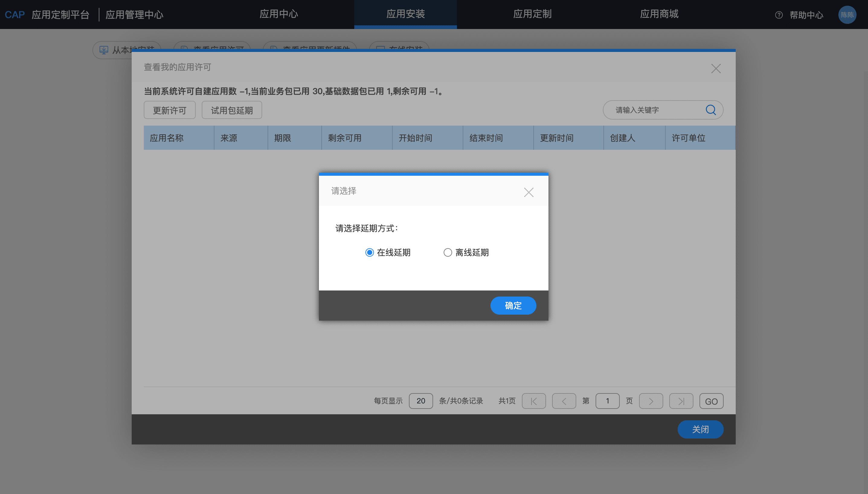Click the 条/共0条记录 record count text
The width and height of the screenshot is (868, 494).
click(461, 401)
